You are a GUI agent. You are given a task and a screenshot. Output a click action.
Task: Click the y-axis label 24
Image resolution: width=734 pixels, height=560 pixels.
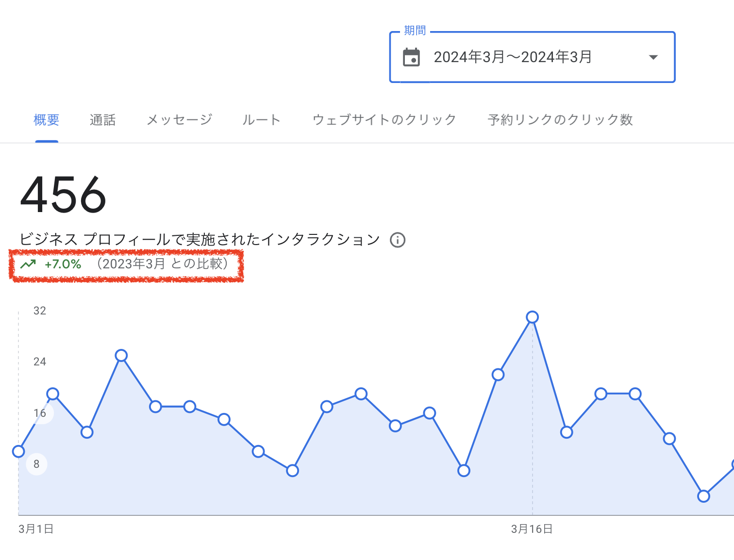(40, 362)
